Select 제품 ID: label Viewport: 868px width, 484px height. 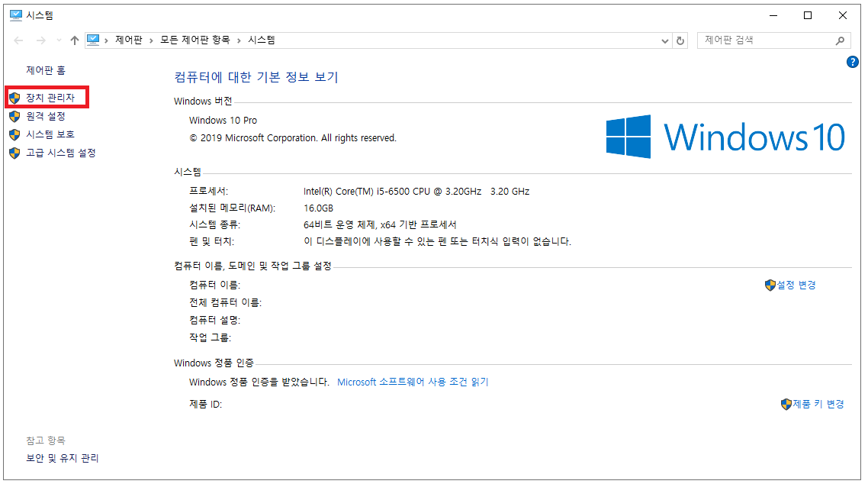pyautogui.click(x=205, y=405)
